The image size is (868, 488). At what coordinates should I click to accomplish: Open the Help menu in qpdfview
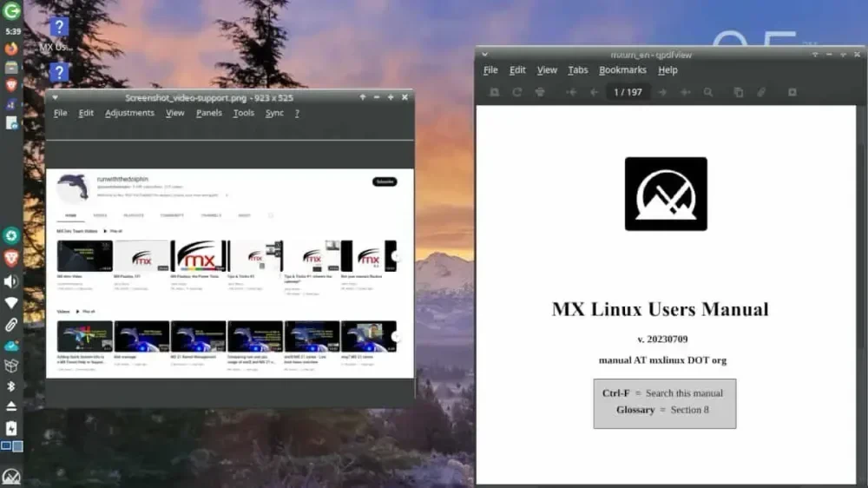(667, 69)
